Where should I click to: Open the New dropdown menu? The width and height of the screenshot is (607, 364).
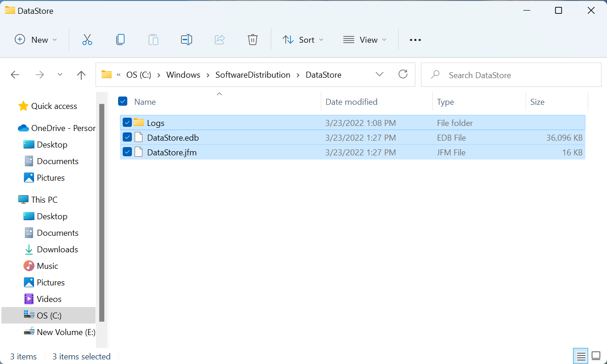click(x=36, y=40)
